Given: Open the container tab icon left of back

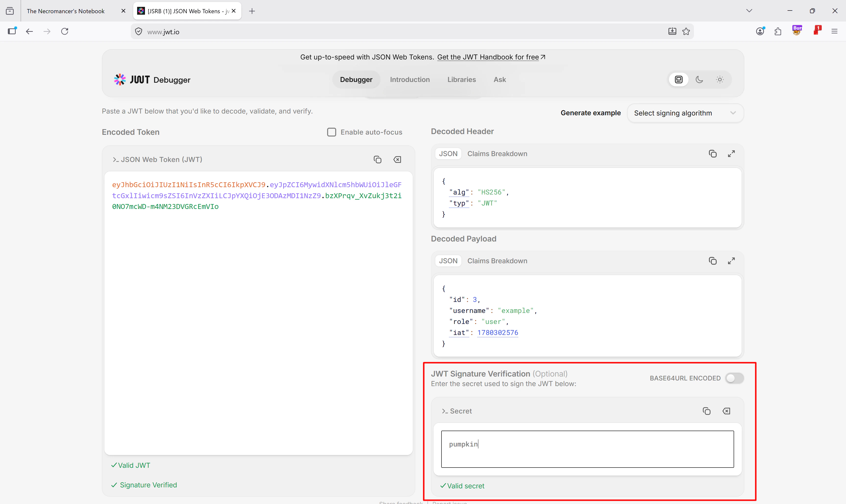Looking at the screenshot, I should 12,31.
